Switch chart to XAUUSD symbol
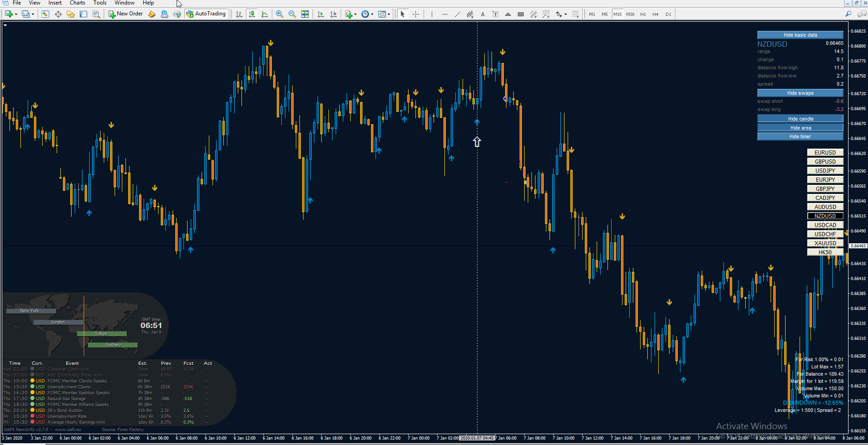 point(825,243)
